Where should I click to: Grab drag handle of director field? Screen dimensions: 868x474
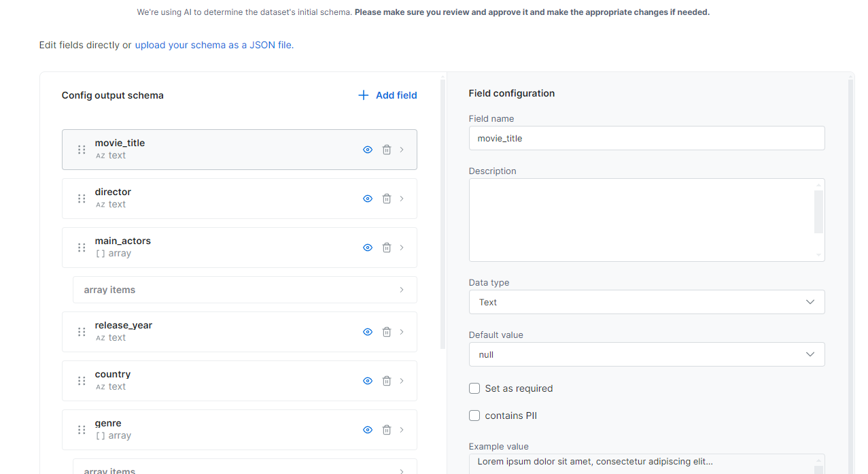point(82,199)
